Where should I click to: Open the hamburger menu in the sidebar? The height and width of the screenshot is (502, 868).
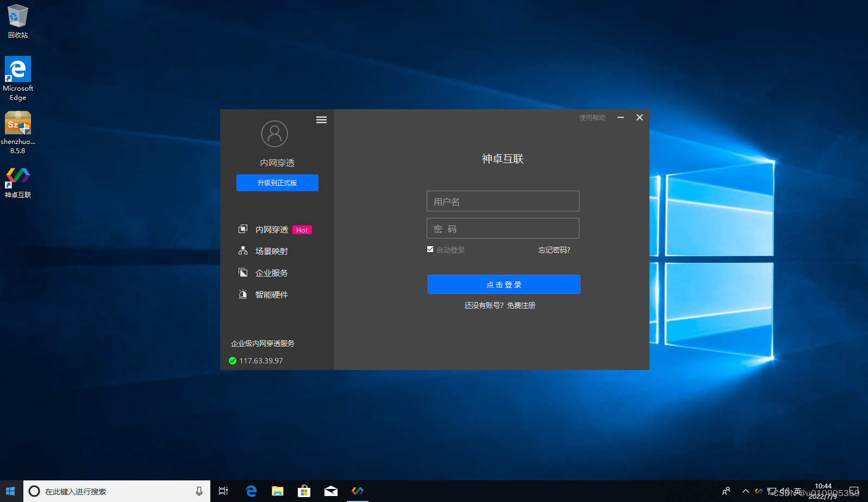[x=321, y=120]
